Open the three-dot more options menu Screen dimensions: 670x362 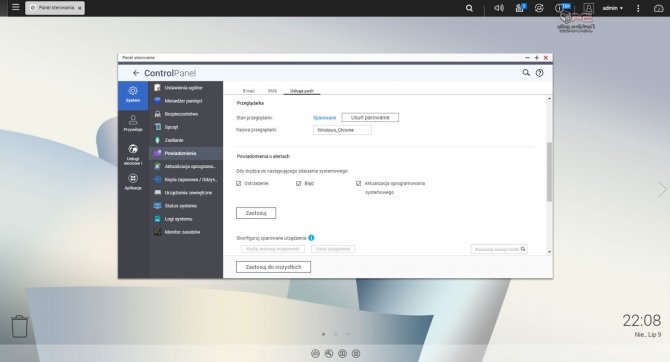coord(638,8)
